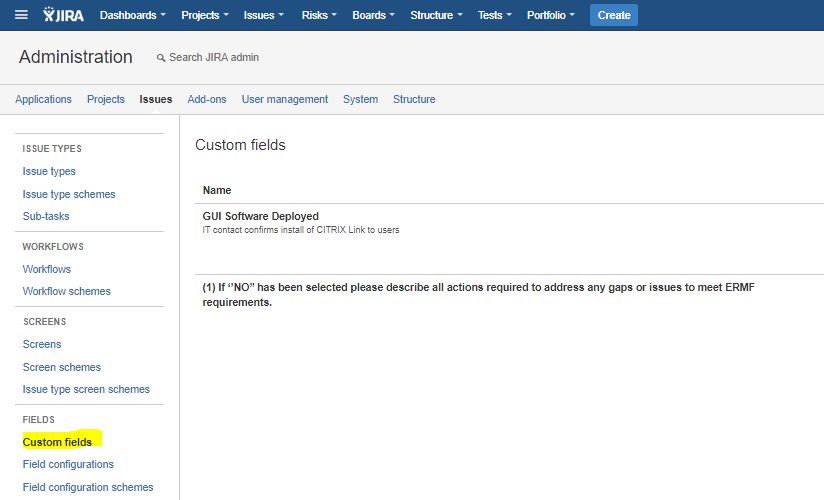Screen dimensions: 824x500
Task: Click the Administration page title
Action: (76, 57)
